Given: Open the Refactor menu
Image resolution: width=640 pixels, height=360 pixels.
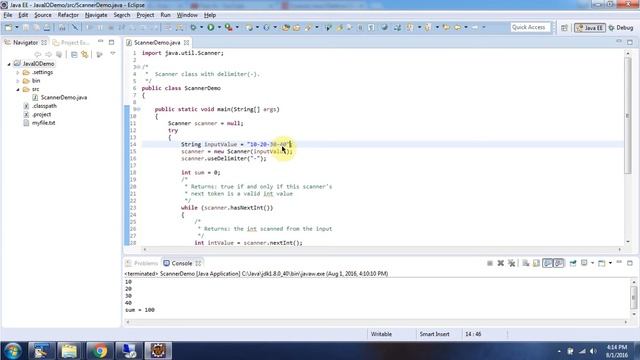Looking at the screenshot, I should (x=68, y=15).
